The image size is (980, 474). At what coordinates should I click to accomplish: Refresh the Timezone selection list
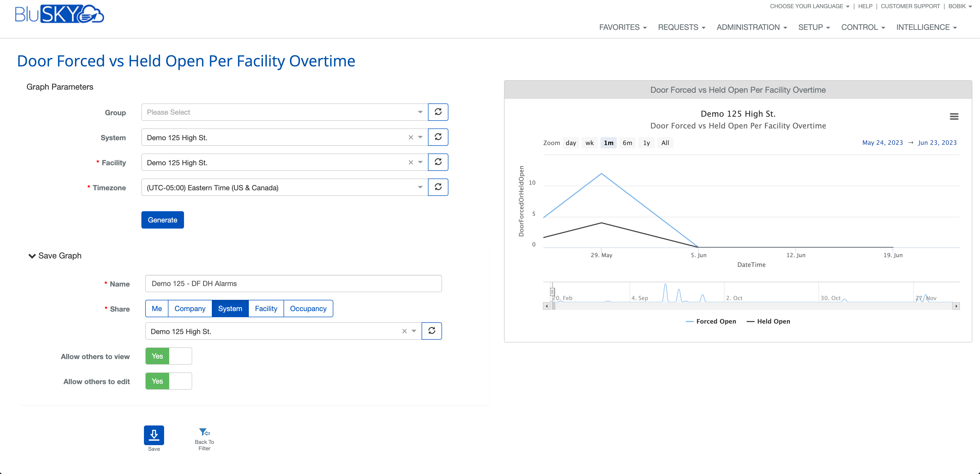point(438,187)
